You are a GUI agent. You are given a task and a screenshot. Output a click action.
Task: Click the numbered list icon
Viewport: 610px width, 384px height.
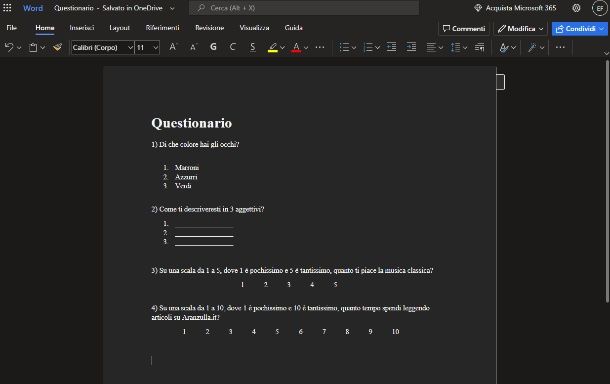[368, 47]
